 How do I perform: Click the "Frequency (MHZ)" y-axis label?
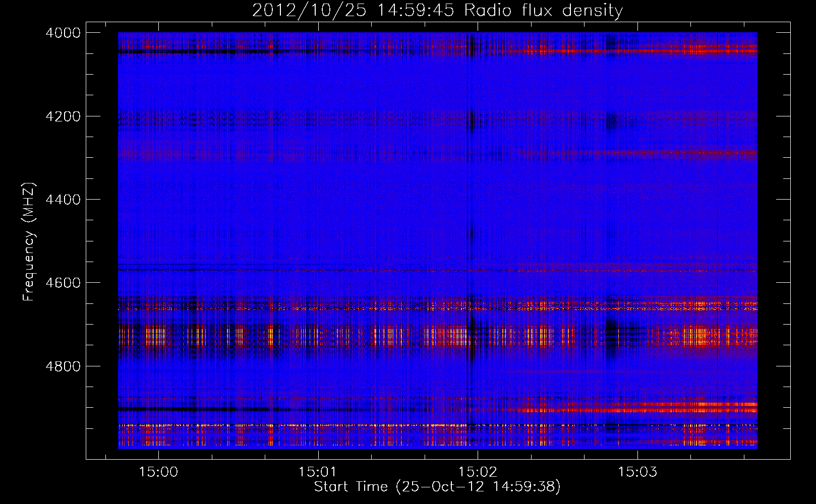pyautogui.click(x=29, y=242)
